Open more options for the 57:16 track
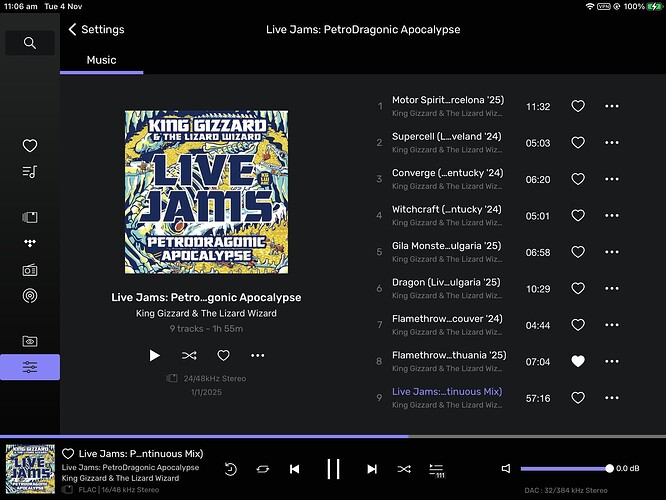This screenshot has width=666, height=500. [612, 398]
